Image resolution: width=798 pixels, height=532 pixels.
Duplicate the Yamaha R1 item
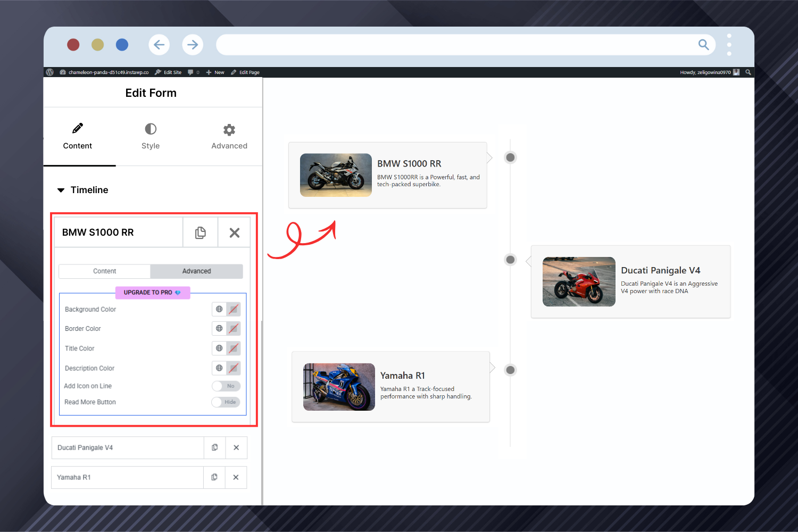pos(214,477)
